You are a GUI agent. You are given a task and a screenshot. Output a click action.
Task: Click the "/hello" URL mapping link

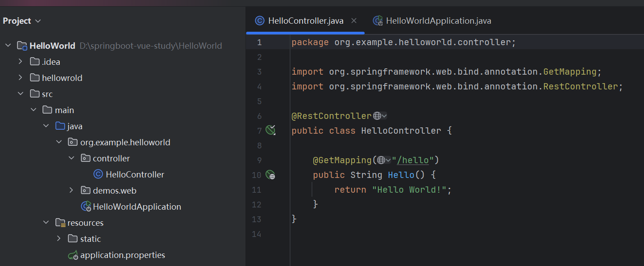click(413, 160)
